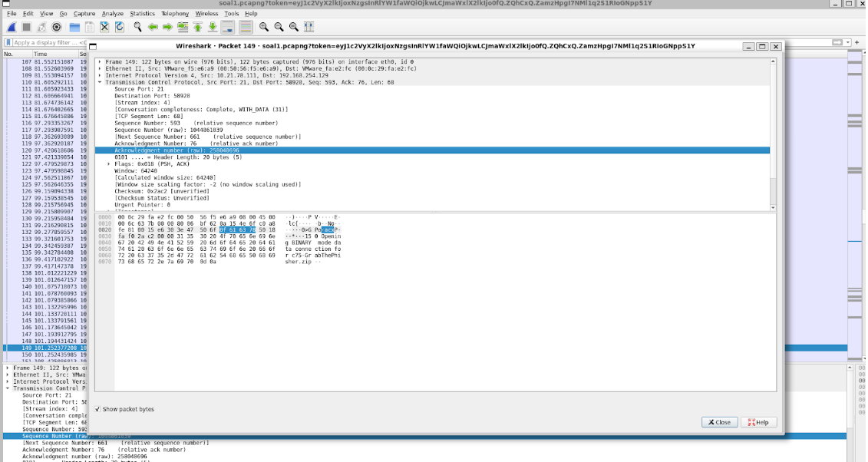This screenshot has width=868, height=462.
Task: Open the Statistics menu
Action: [142, 13]
